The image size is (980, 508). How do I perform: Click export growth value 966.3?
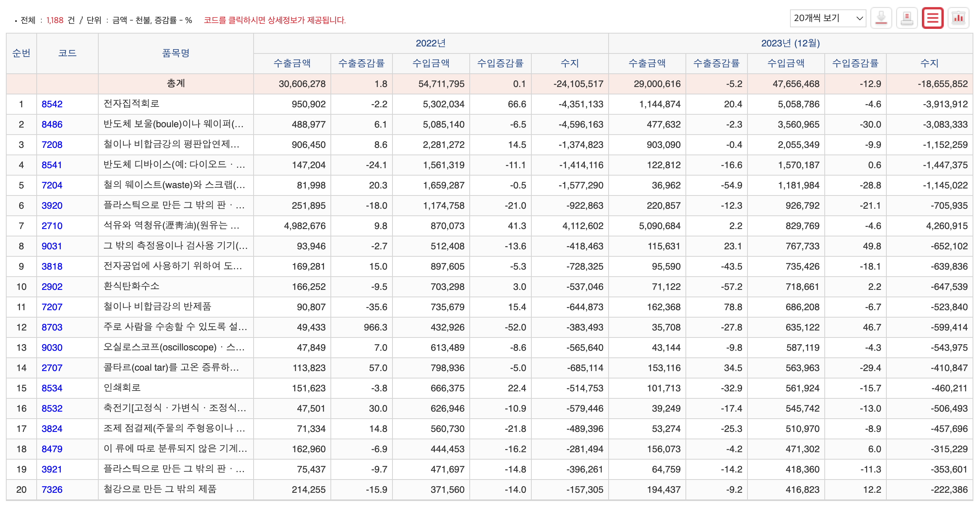point(375,327)
